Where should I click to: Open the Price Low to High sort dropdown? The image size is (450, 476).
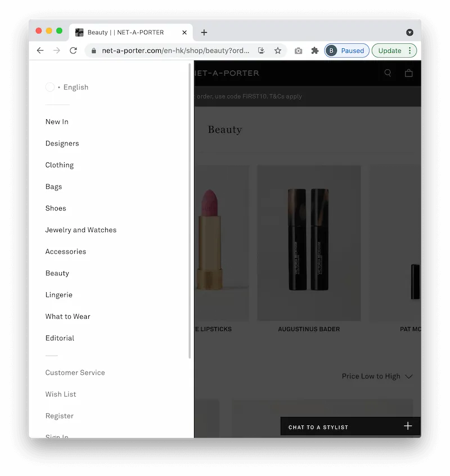coord(377,377)
